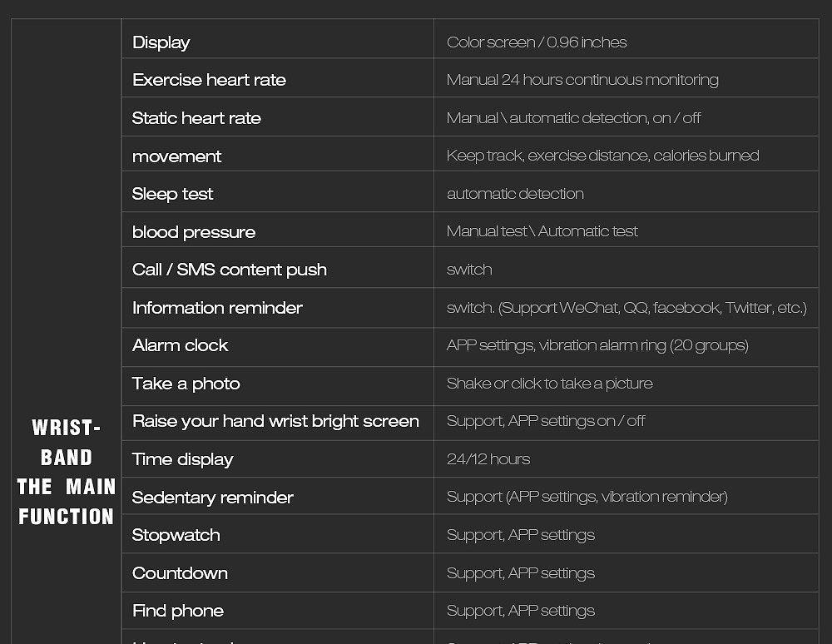832x644 pixels.
Task: Click the "Information reminder" row label
Action: pyautogui.click(x=217, y=308)
